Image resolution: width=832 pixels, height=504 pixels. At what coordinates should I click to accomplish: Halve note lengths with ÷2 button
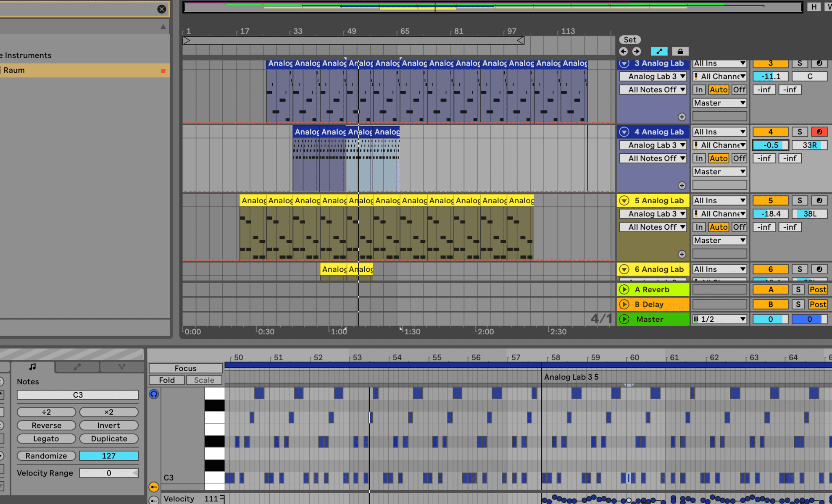pos(46,412)
